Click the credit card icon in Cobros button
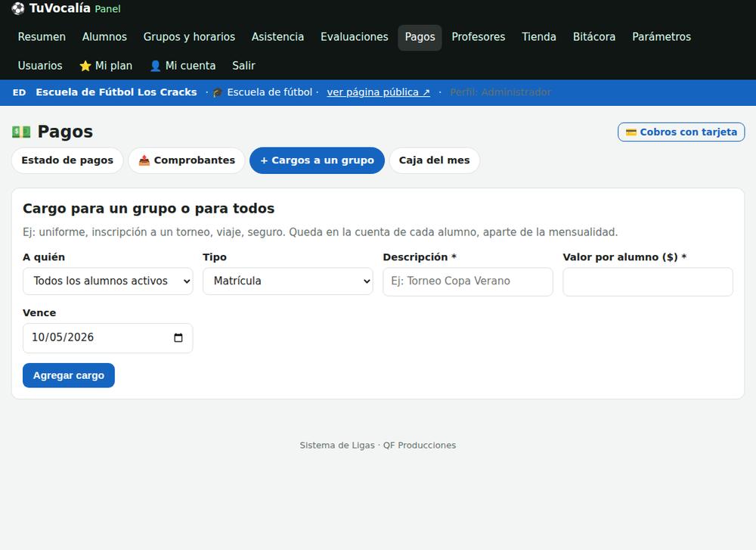Viewport: 756px width, 550px height. pos(631,132)
